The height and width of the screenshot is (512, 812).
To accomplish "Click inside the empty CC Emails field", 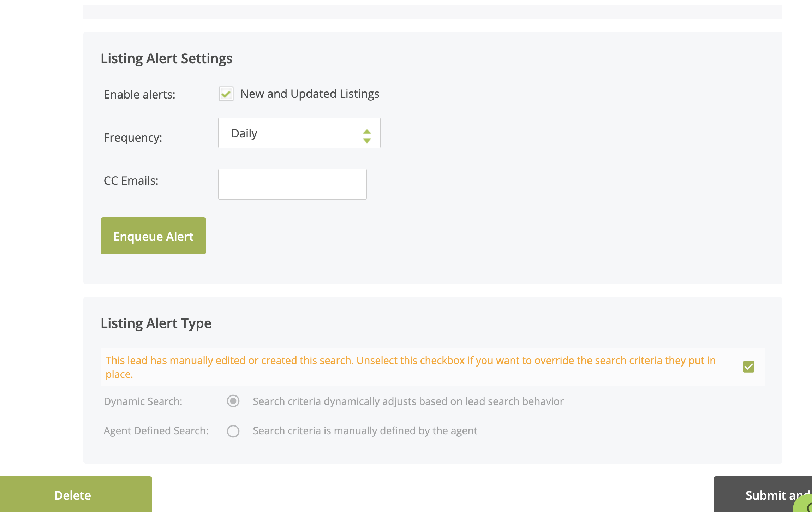I will (292, 184).
